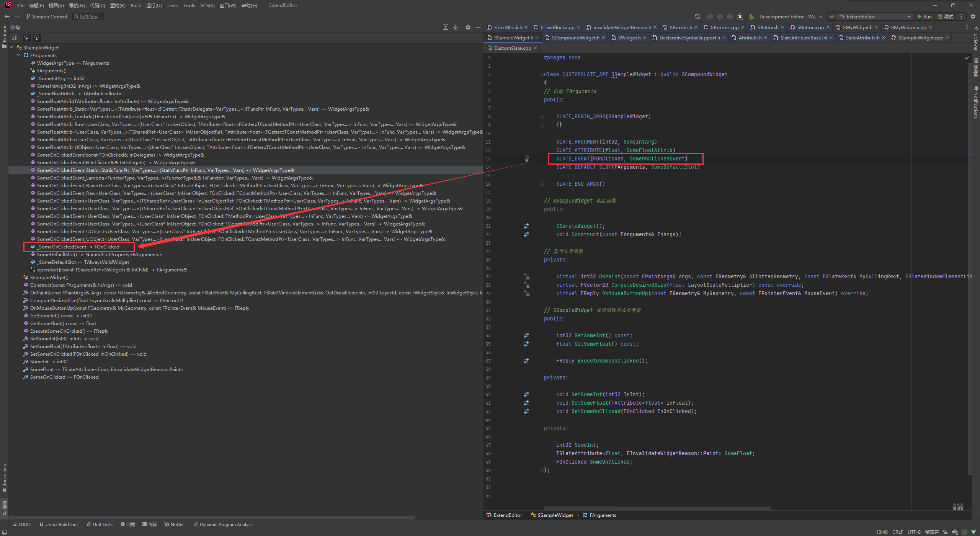Click expand all icon in structure header
This screenshot has height=536, width=980.
click(445, 27)
